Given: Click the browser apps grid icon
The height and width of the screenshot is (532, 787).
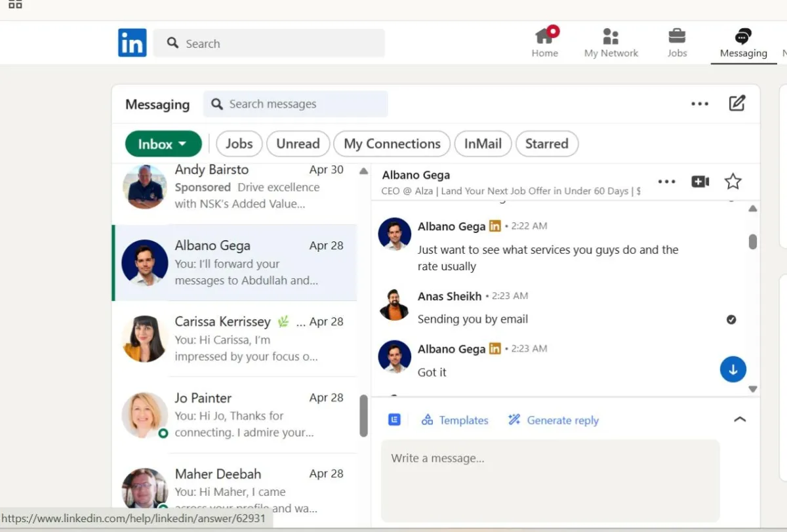Looking at the screenshot, I should pos(15,4).
